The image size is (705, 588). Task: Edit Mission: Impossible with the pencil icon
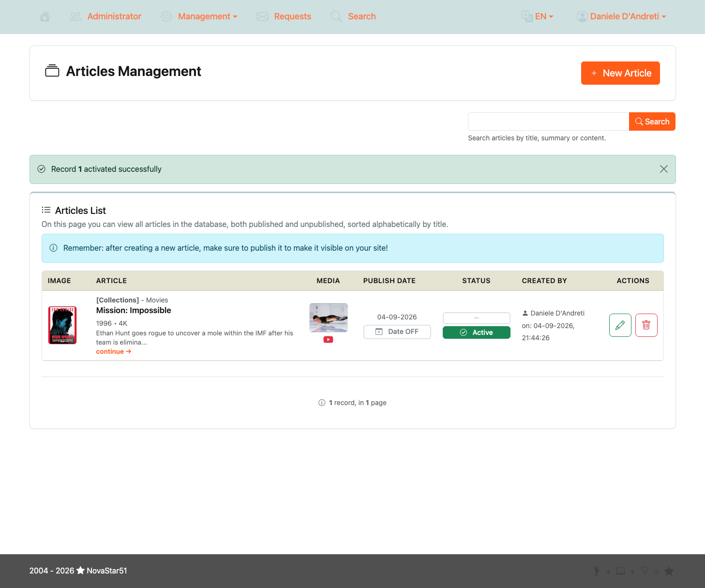(620, 325)
